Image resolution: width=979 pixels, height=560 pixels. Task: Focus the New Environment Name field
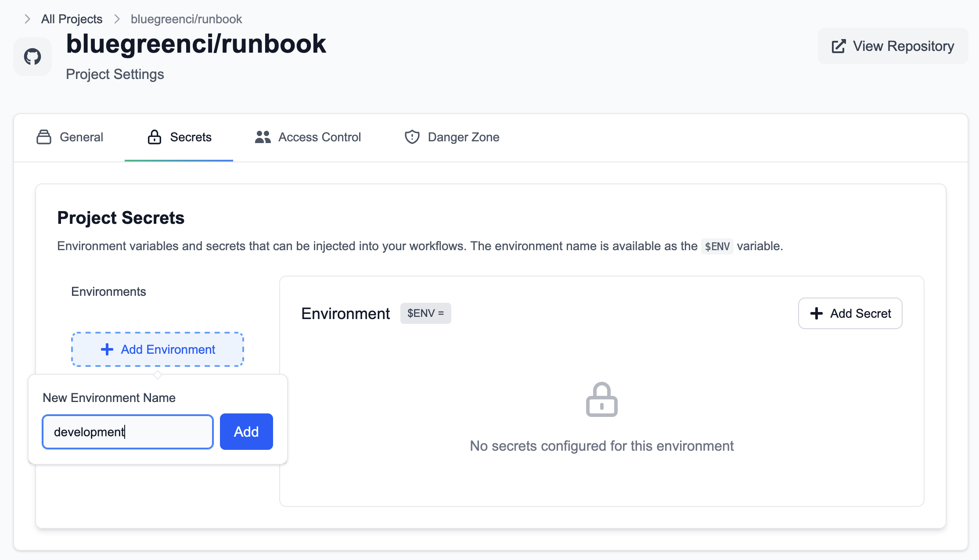point(127,432)
